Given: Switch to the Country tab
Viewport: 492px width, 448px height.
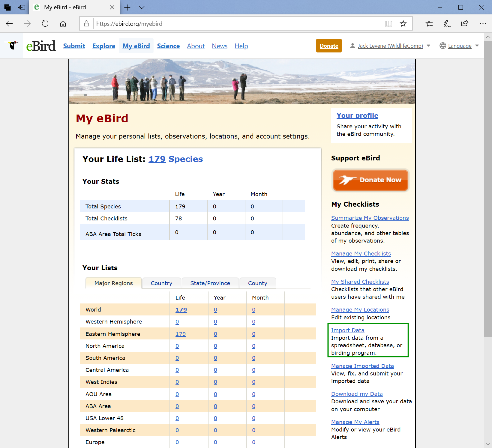Looking at the screenshot, I should point(161,283).
